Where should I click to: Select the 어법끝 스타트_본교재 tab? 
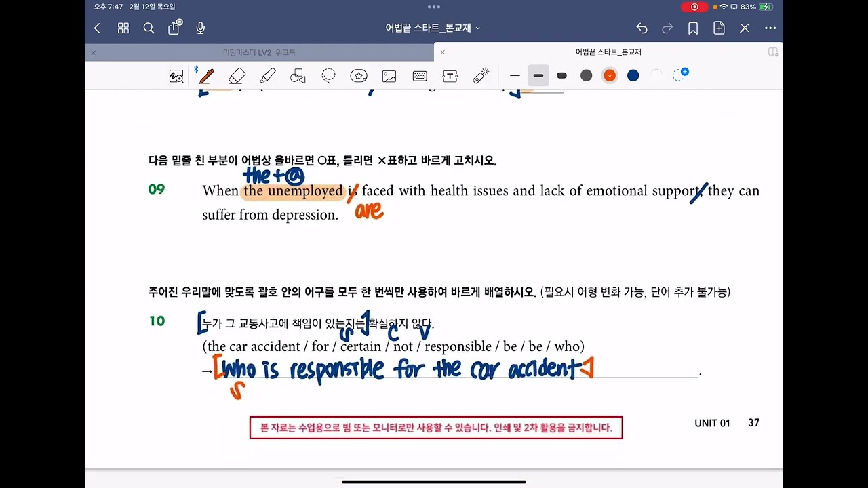(x=608, y=52)
